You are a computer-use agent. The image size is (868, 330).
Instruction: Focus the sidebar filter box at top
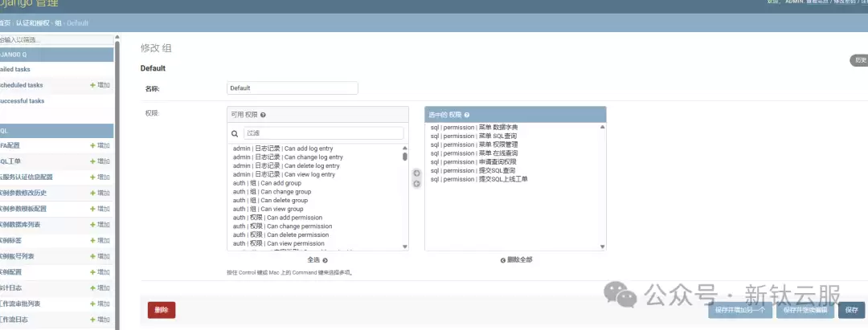(56, 40)
